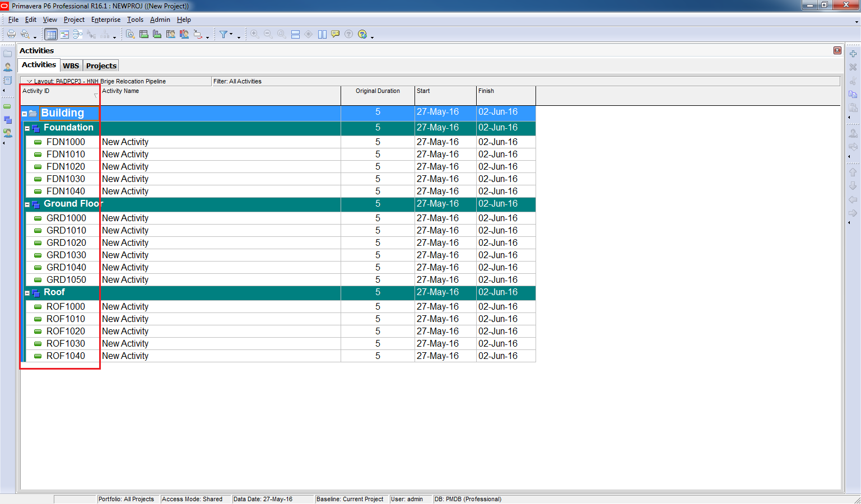
Task: Close the Activities window with red X
Action: pos(837,50)
